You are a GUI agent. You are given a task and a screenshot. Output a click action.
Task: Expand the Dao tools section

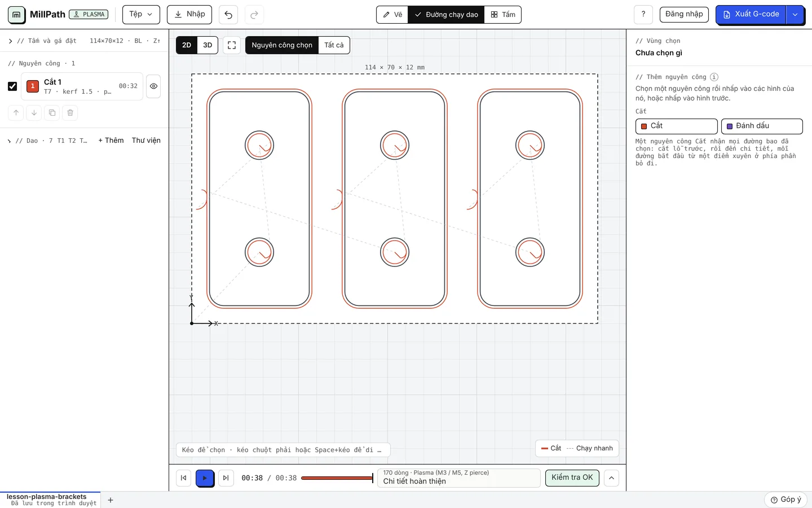[x=48, y=141]
